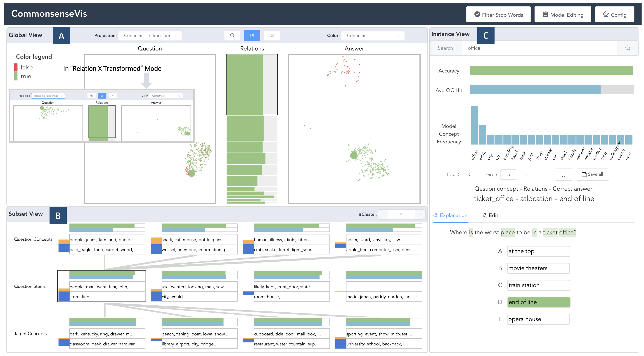Screen dimensions: 644x356
Task: Click the large green dot in Answer plot
Action: [x=353, y=156]
